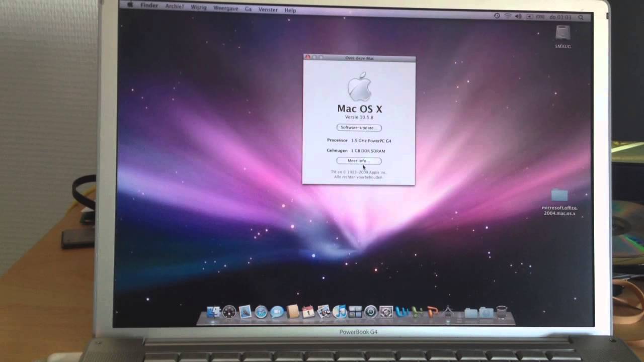Launch iChat from the Dock
The height and width of the screenshot is (362, 644).
277,312
